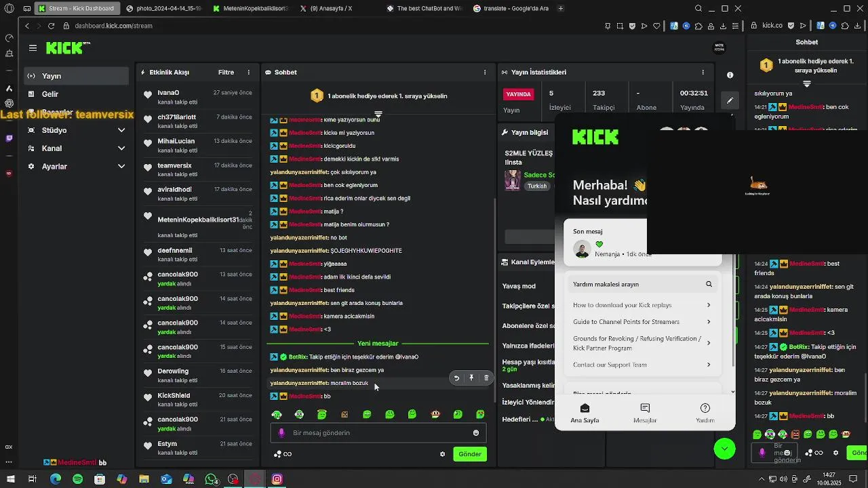The width and height of the screenshot is (868, 488).
Task: Click the profile avatar in the dashboard header
Action: point(719,47)
